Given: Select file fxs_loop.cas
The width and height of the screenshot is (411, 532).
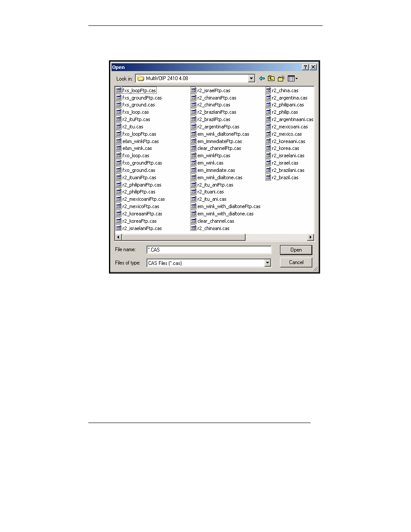Looking at the screenshot, I should click(x=136, y=112).
